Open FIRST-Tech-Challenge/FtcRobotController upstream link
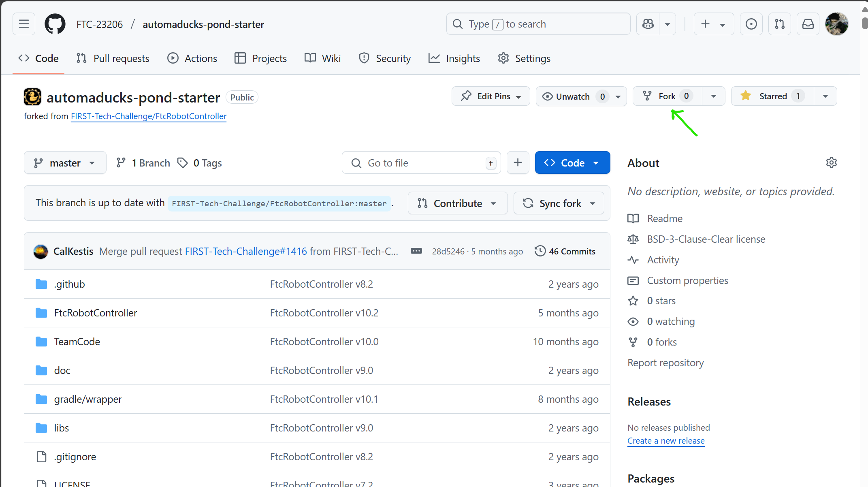868x487 pixels. [149, 116]
